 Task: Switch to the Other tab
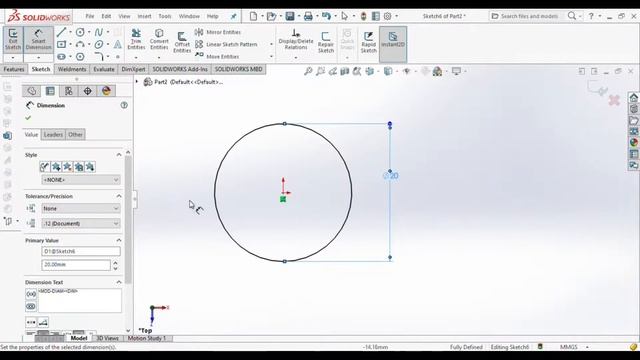coord(75,135)
